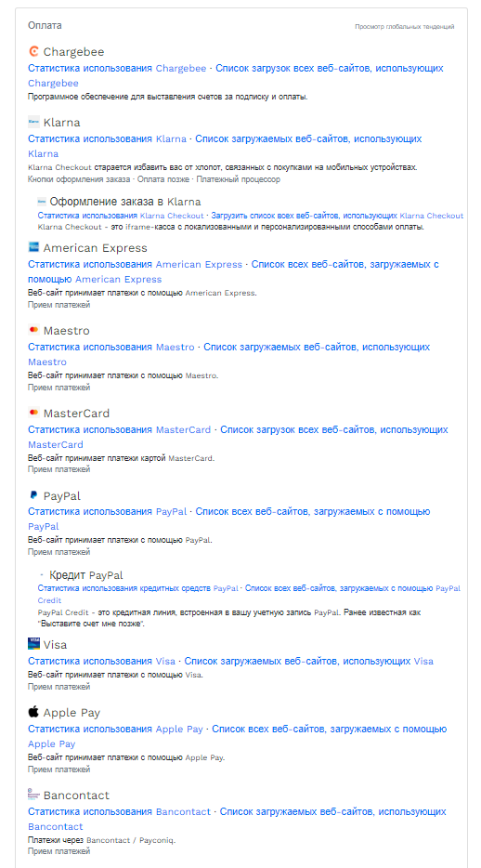Click the Visa card icon
The image size is (481, 868).
coord(33,644)
